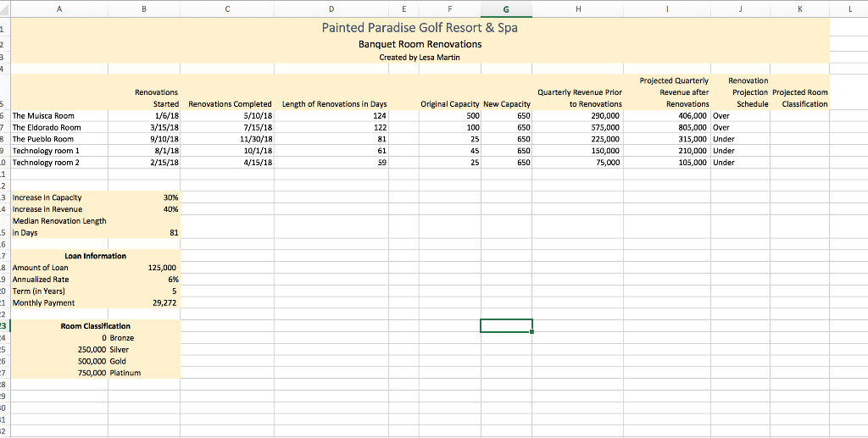Select the Median Renovation Length in Days label
This screenshot has width=868, height=438.
tap(59, 227)
